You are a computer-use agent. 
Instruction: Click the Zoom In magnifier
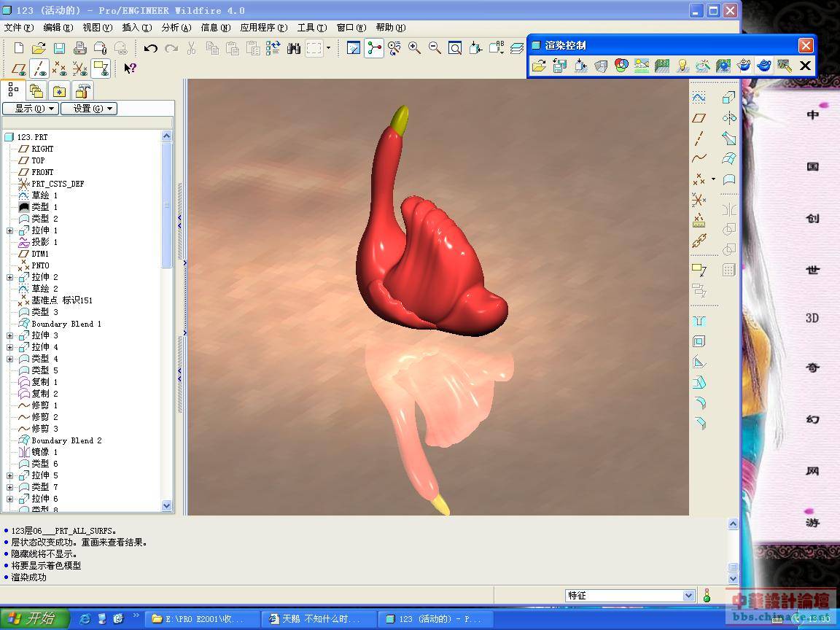tap(414, 48)
